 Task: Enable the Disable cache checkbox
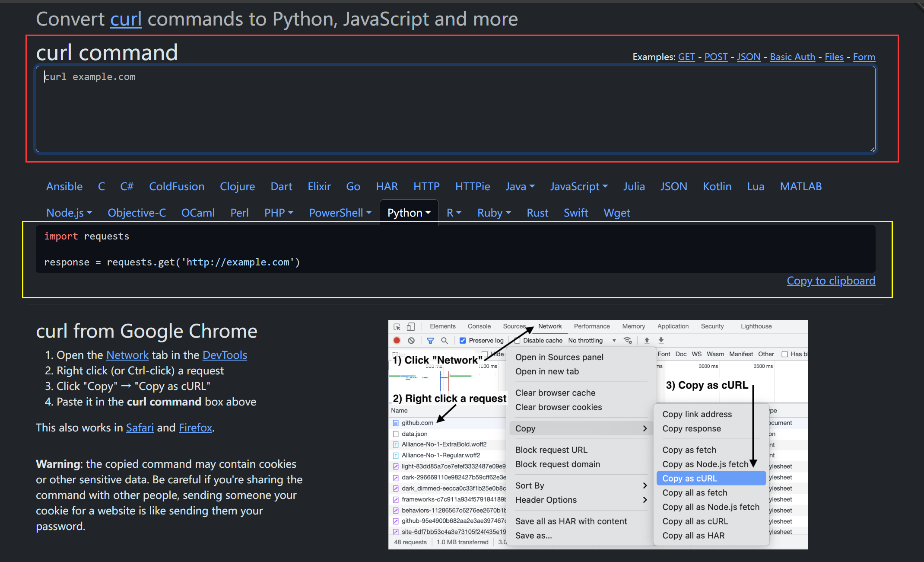pos(517,340)
